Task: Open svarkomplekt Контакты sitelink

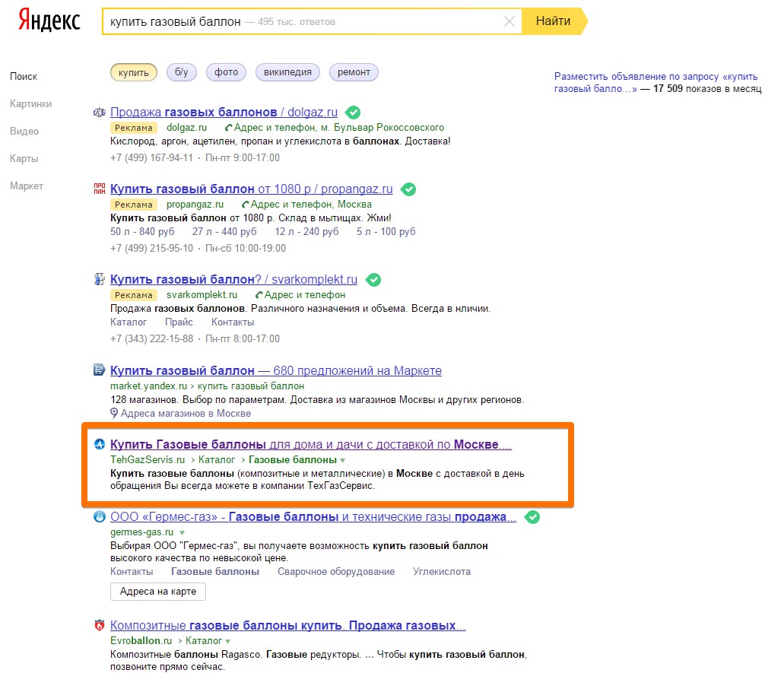Action: click(233, 322)
